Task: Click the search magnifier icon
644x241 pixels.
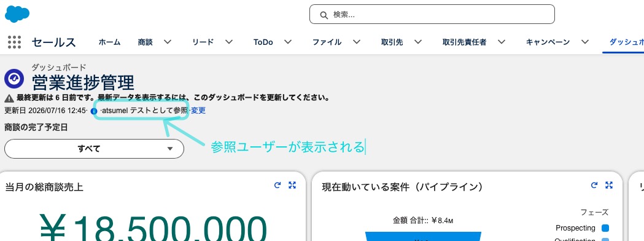Action: point(324,15)
